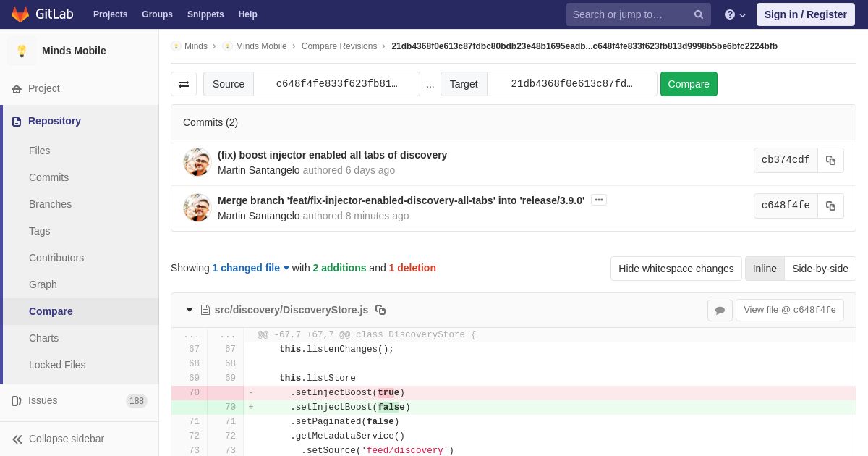Viewport: 868px width, 456px height.
Task: Click the Repository file icon in sidebar
Action: [17, 122]
